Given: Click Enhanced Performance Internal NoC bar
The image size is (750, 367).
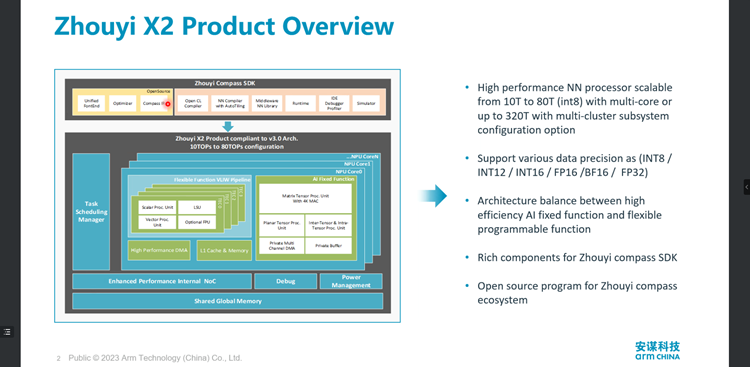Looking at the screenshot, I should tap(162, 281).
